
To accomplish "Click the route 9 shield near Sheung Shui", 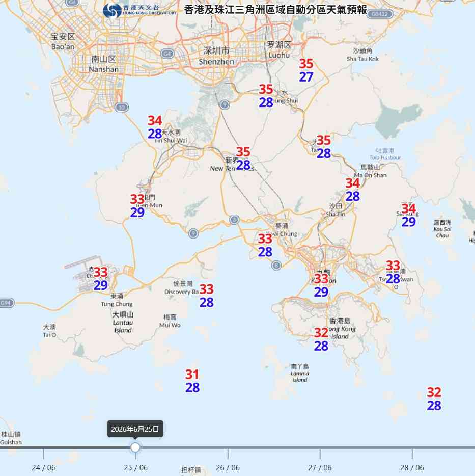I will click(x=224, y=105).
